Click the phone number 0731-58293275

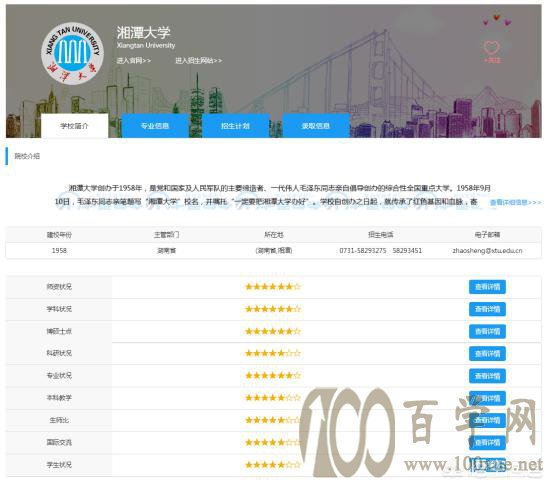tap(363, 251)
